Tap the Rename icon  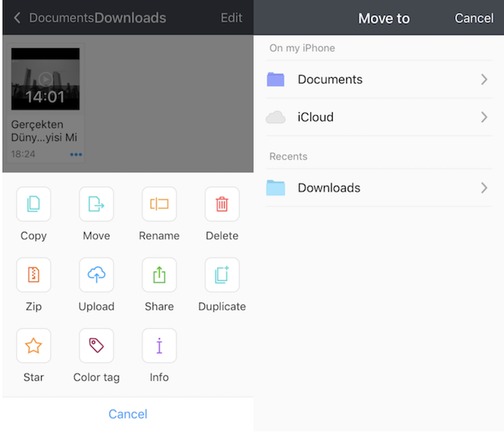(159, 204)
